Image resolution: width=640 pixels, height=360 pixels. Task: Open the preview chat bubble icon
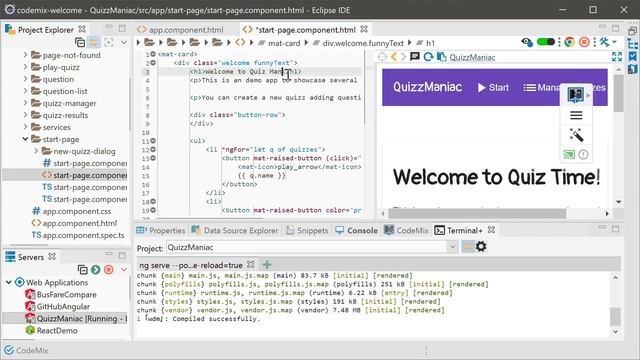pos(415,56)
